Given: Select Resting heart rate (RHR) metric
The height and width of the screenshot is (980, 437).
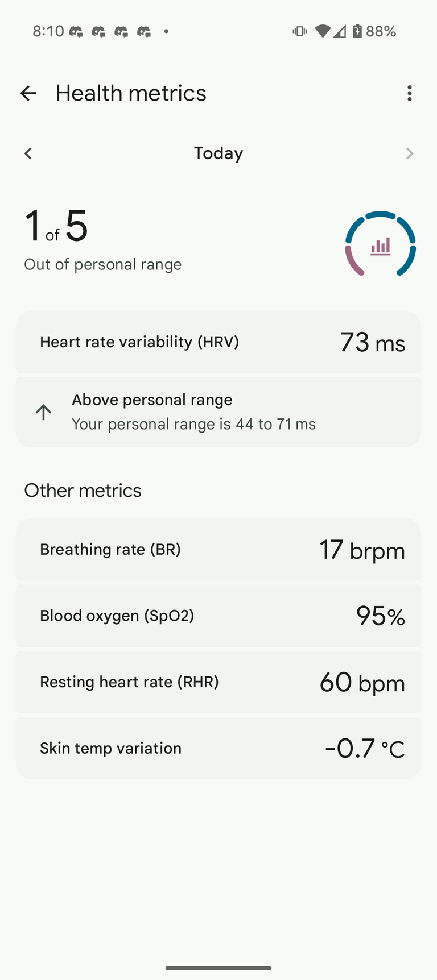Looking at the screenshot, I should (218, 682).
